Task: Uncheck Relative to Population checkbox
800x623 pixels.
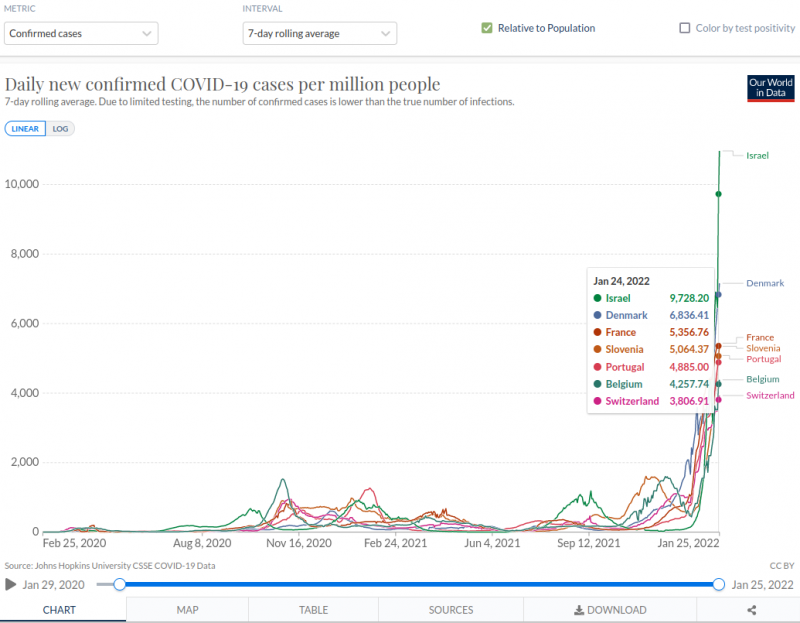Action: tap(487, 28)
